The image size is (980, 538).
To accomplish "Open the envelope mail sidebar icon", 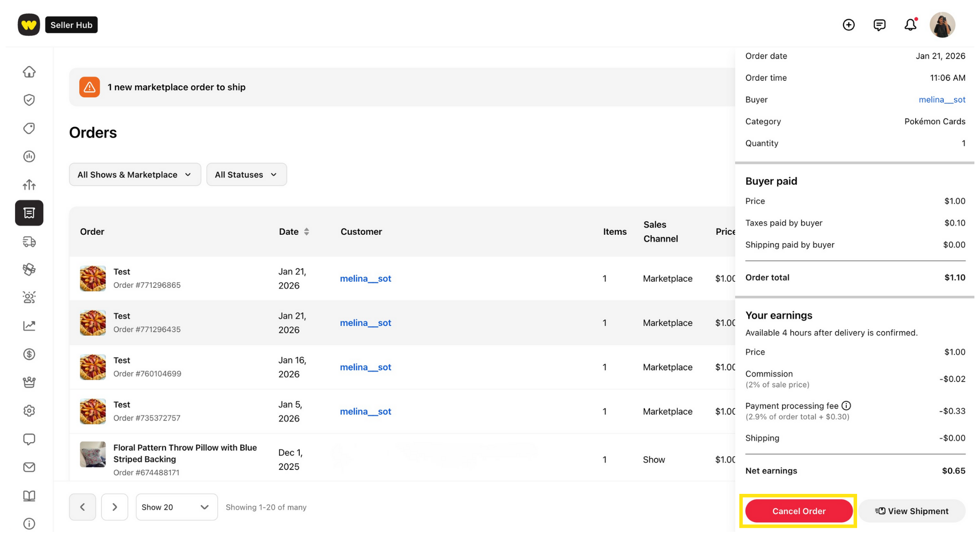I will 29,467.
